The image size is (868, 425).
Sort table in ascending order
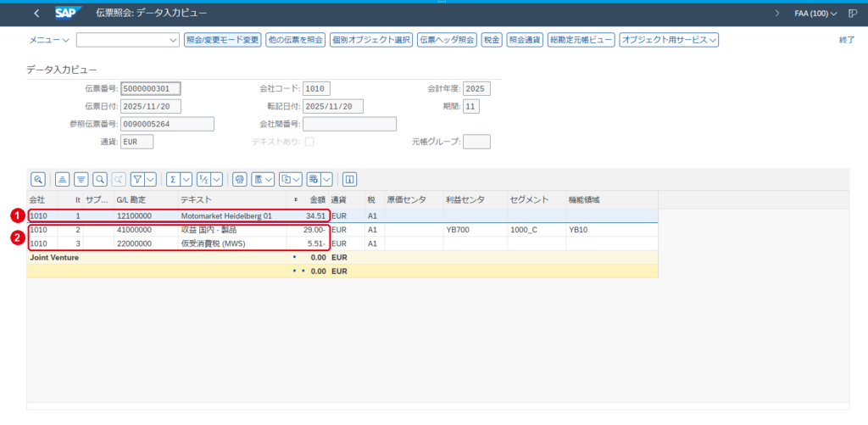click(63, 179)
